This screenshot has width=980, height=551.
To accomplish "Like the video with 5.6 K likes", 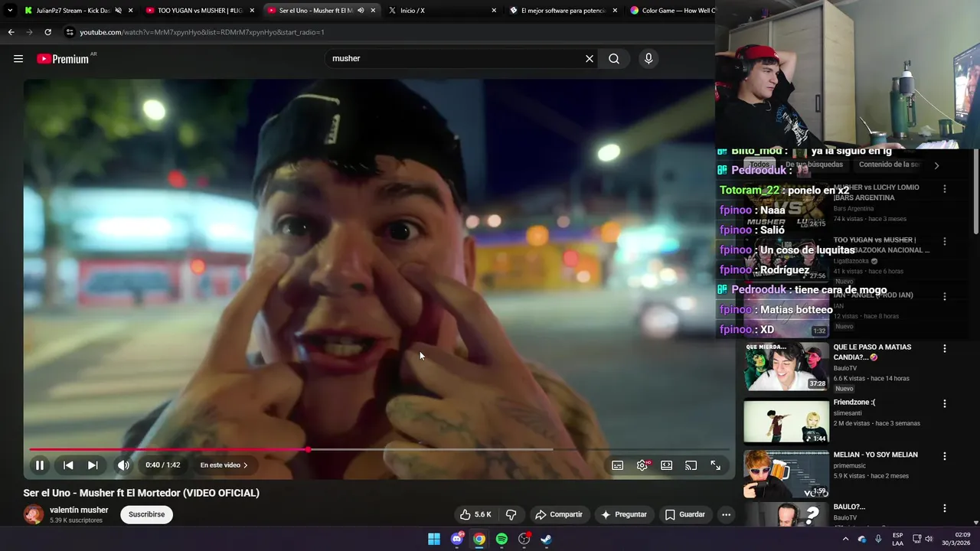I will tap(475, 514).
